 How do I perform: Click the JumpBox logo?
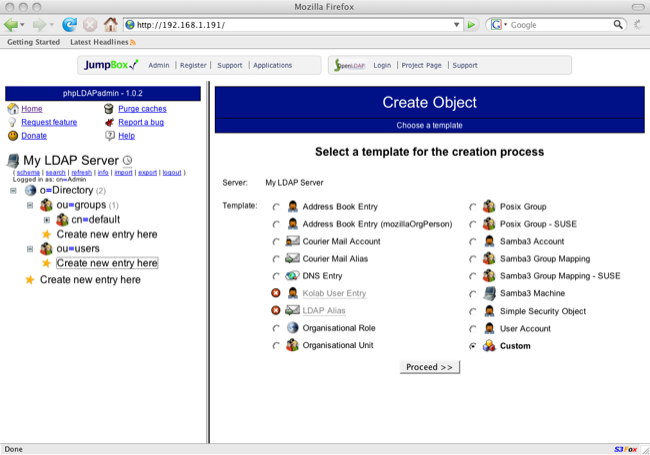click(111, 65)
